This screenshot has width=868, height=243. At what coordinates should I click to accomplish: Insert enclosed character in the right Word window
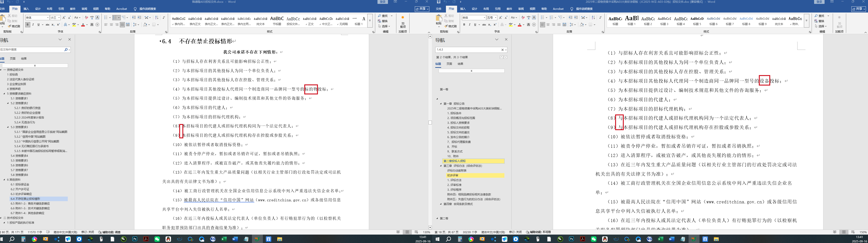click(x=534, y=25)
